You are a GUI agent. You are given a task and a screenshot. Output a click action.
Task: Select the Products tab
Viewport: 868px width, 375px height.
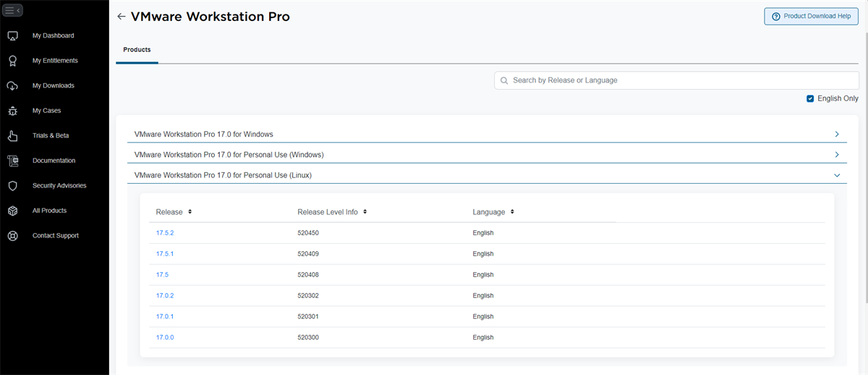point(137,50)
